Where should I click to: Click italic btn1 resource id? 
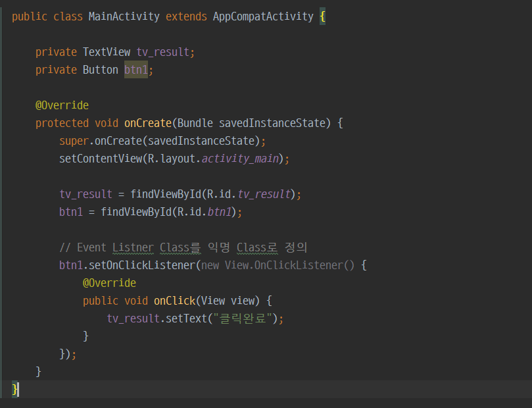click(x=219, y=212)
